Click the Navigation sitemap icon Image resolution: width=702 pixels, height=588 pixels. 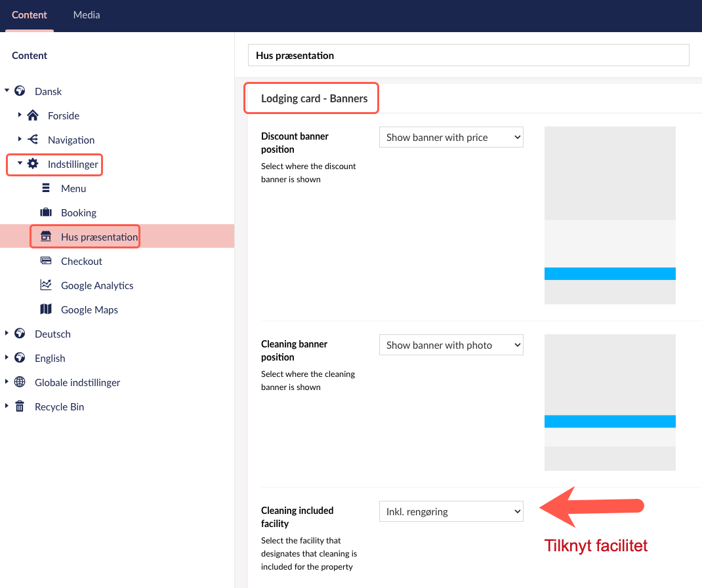(x=33, y=140)
